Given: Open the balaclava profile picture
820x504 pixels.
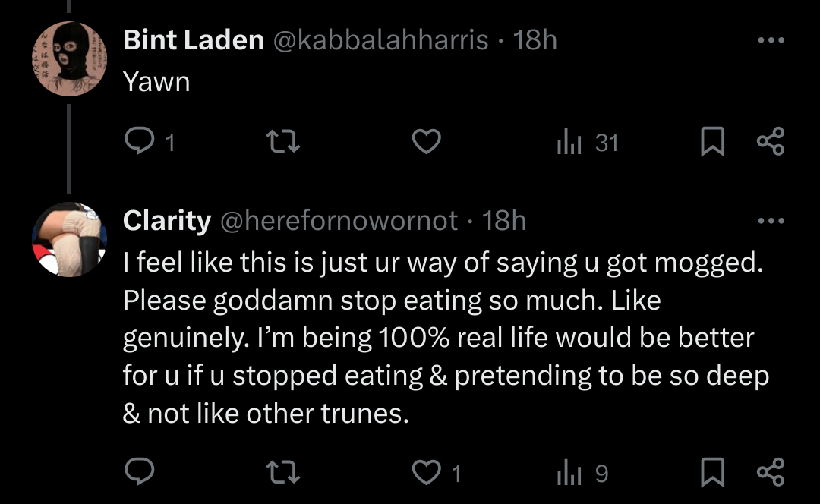Looking at the screenshot, I should click(x=69, y=58).
